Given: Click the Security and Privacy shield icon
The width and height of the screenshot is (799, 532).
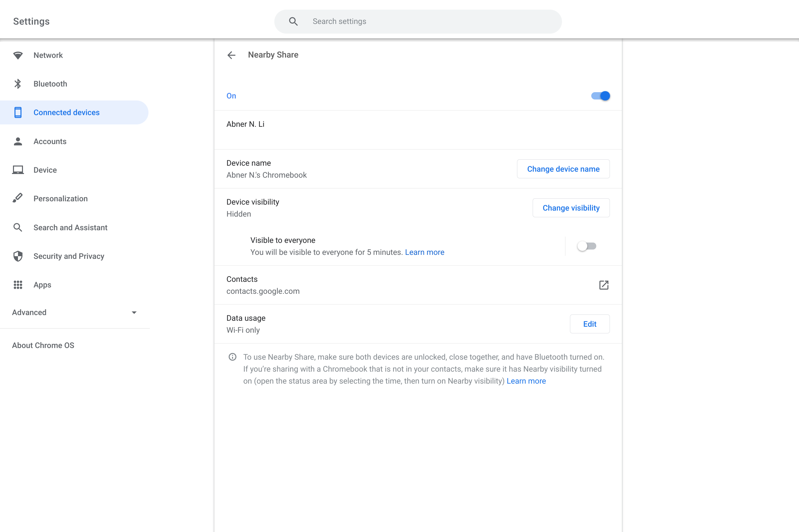Looking at the screenshot, I should click(18, 256).
